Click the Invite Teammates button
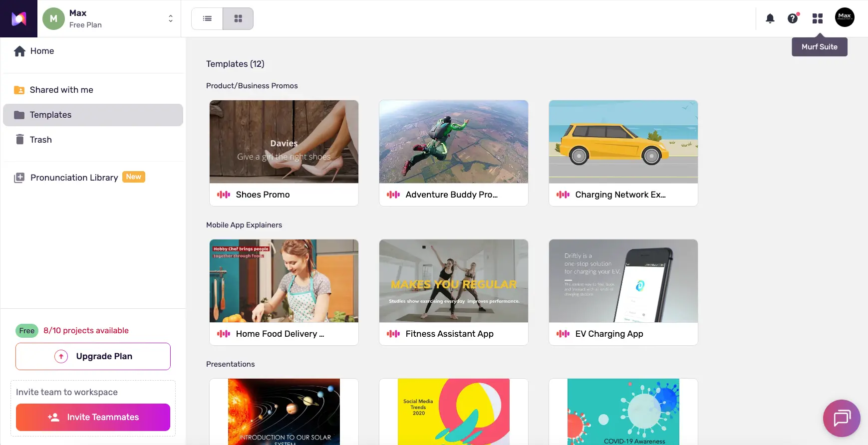 click(93, 417)
